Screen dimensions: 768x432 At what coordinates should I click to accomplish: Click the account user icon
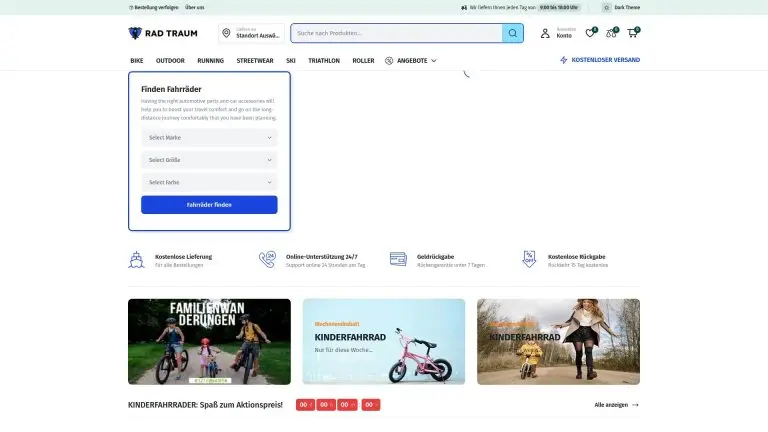click(x=545, y=33)
